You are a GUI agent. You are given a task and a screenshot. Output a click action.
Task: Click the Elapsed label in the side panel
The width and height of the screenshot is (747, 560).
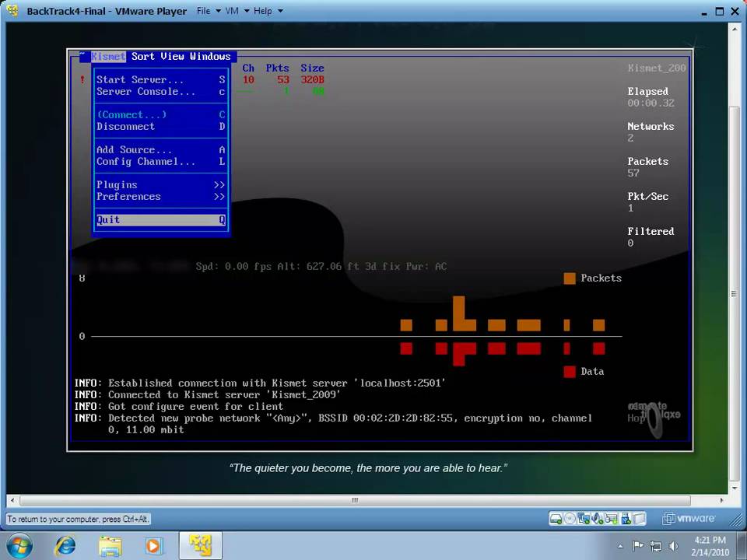tap(648, 92)
